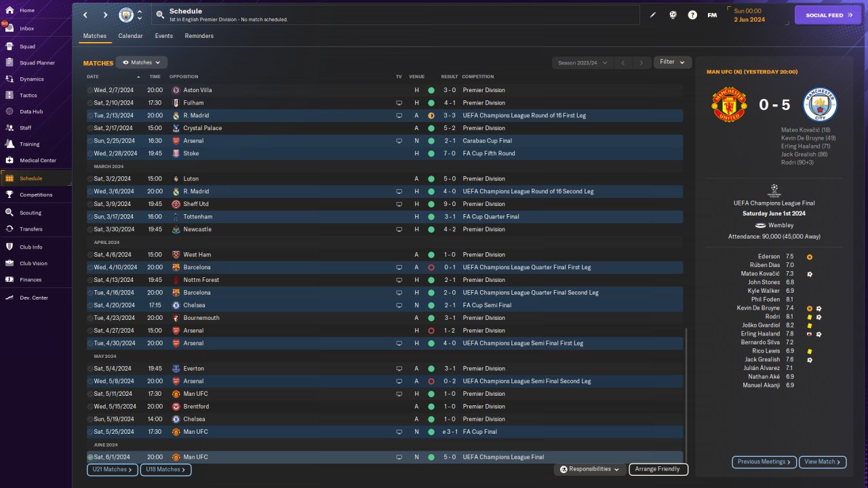Switch to the Reminders tab
Screen dimensions: 868x488
coord(199,36)
